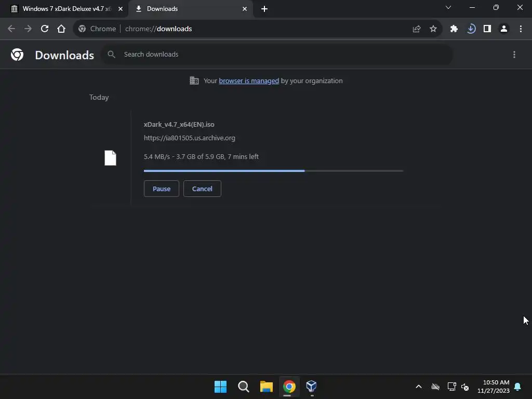Image resolution: width=532 pixels, height=399 pixels.
Task: Open the network status tray icon
Action: pyautogui.click(x=451, y=387)
